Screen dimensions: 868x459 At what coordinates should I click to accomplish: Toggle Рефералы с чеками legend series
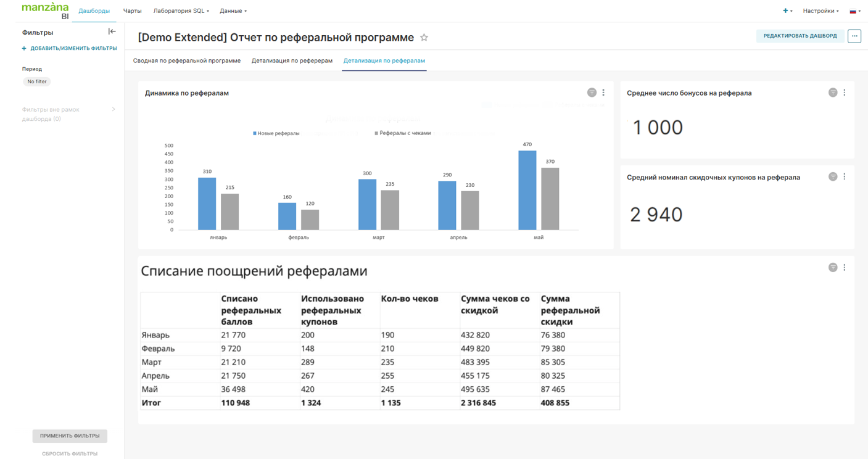402,133
